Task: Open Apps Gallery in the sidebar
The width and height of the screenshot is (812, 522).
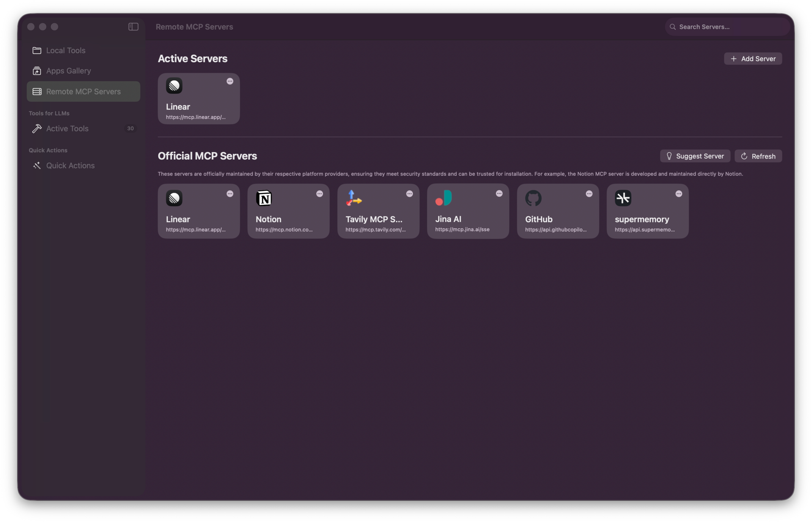Action: click(83, 71)
